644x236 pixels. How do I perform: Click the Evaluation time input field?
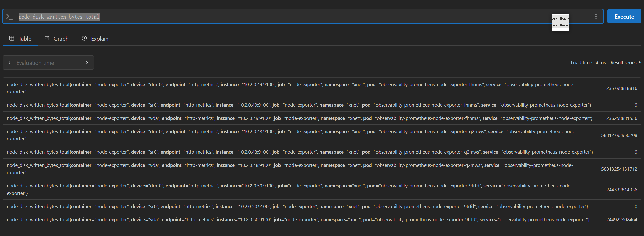(x=48, y=63)
